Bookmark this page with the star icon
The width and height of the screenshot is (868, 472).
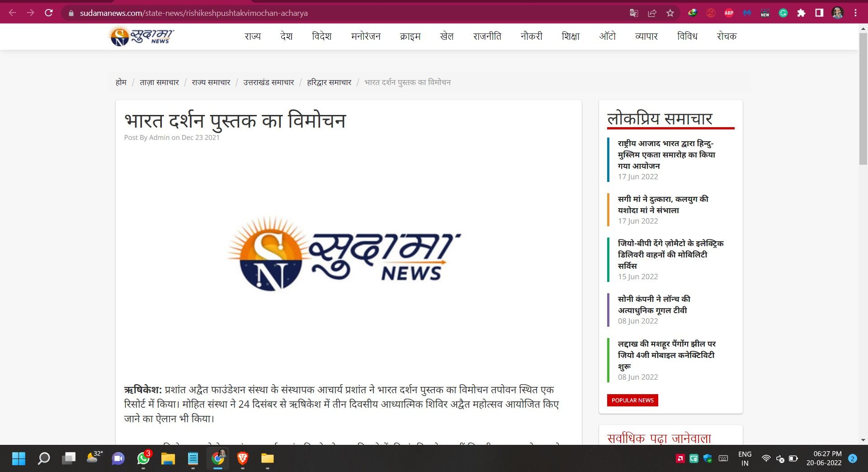[670, 13]
